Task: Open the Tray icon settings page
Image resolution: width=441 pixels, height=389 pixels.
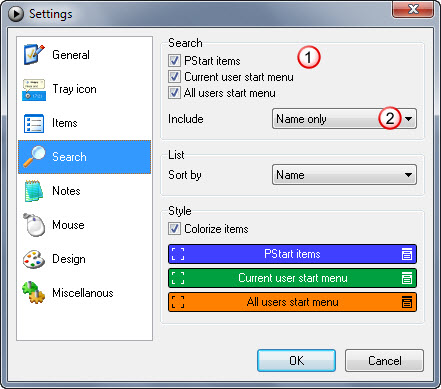Action: [84, 89]
